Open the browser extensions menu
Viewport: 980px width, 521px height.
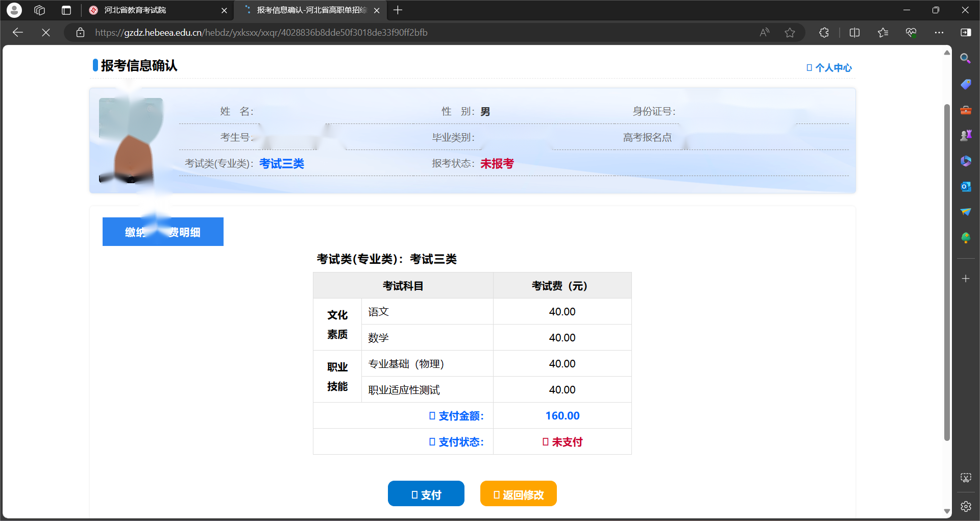[x=824, y=33]
